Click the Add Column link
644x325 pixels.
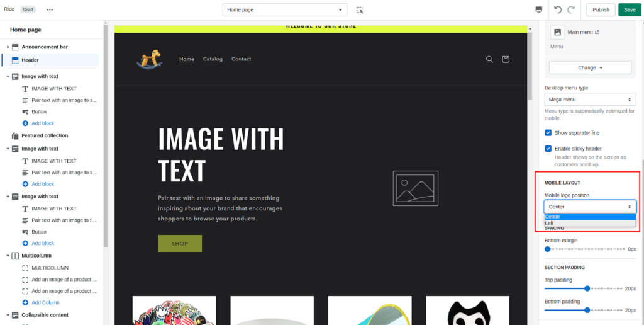tap(45, 303)
